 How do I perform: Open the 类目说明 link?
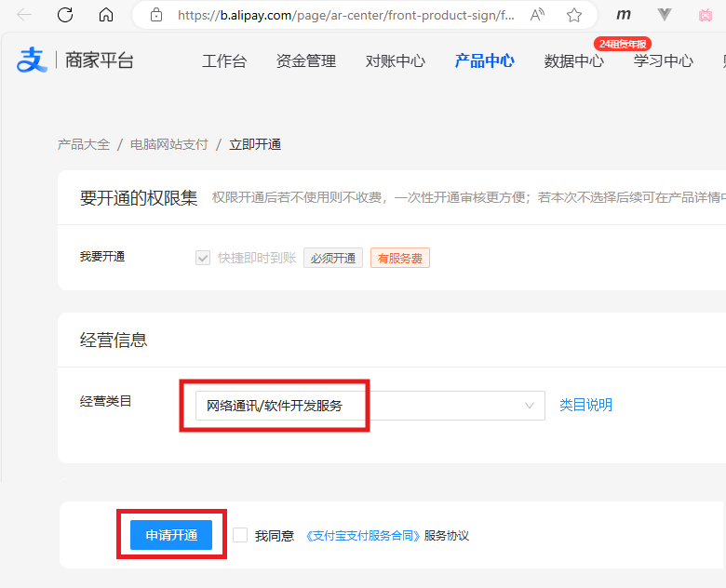585,405
